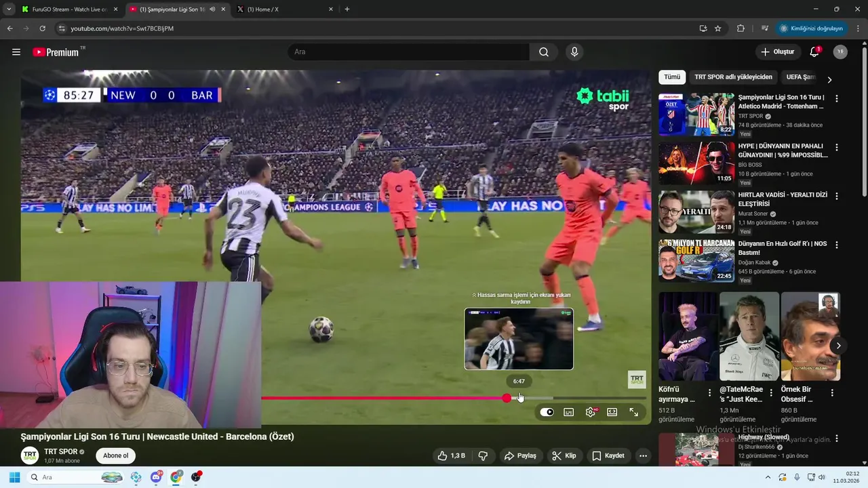
Task: Install or cast icon in address bar
Action: (x=703, y=28)
